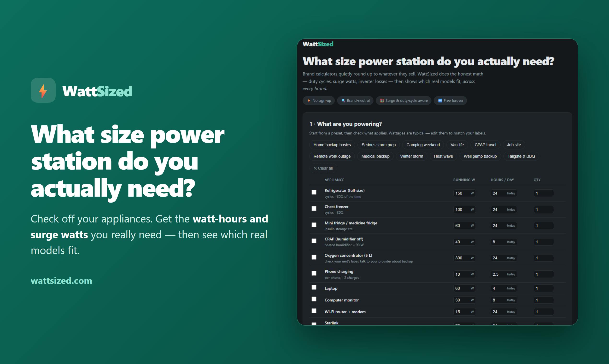Edit the Computer monitor running watts field
The image size is (609, 364).
click(464, 300)
